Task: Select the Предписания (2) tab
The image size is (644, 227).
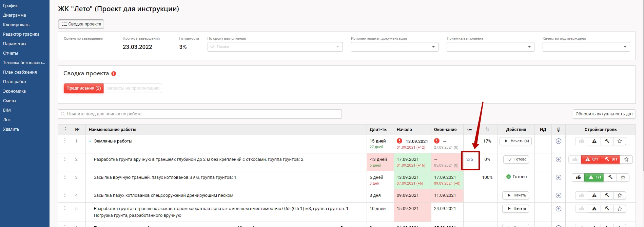Action: [x=83, y=88]
